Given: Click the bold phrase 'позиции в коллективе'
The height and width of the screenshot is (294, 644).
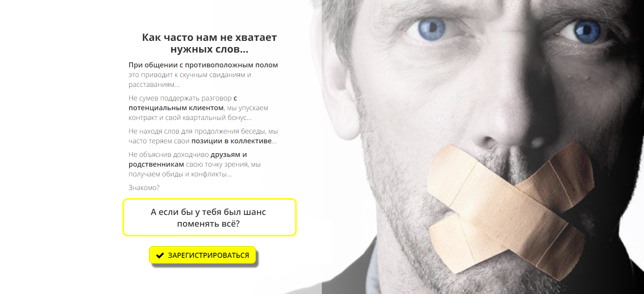Looking at the screenshot, I should (x=231, y=141).
